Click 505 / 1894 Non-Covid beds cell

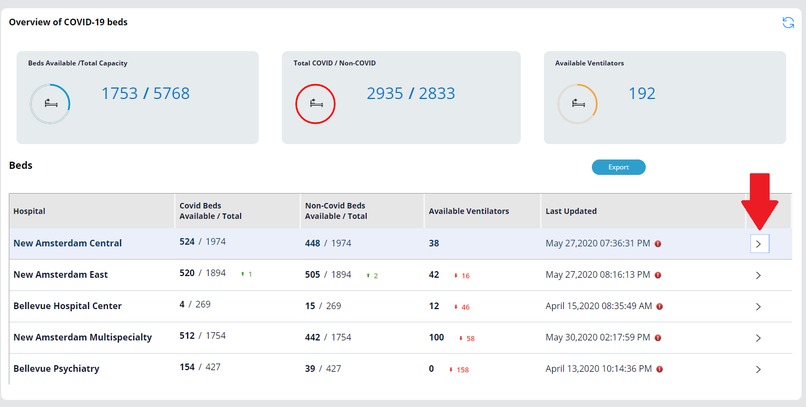[x=328, y=274]
